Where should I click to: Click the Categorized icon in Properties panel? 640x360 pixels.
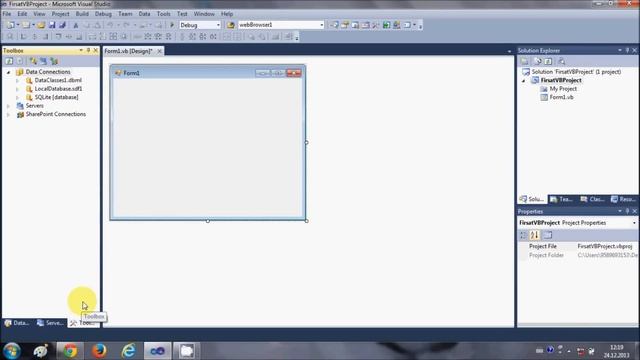point(523,235)
